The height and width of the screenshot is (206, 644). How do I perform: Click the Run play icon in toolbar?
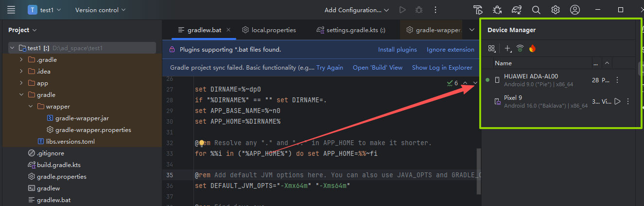coord(402,10)
